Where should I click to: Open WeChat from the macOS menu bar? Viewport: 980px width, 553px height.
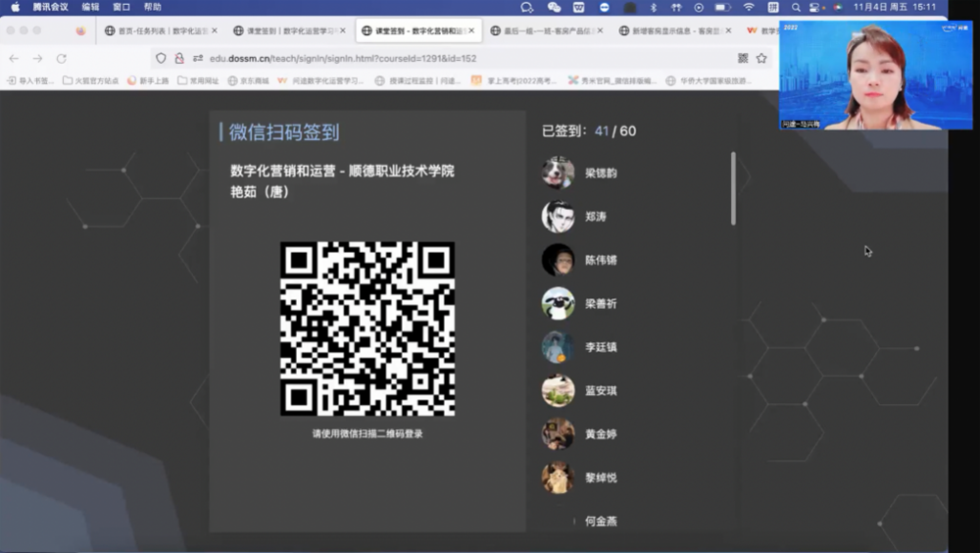coord(554,7)
